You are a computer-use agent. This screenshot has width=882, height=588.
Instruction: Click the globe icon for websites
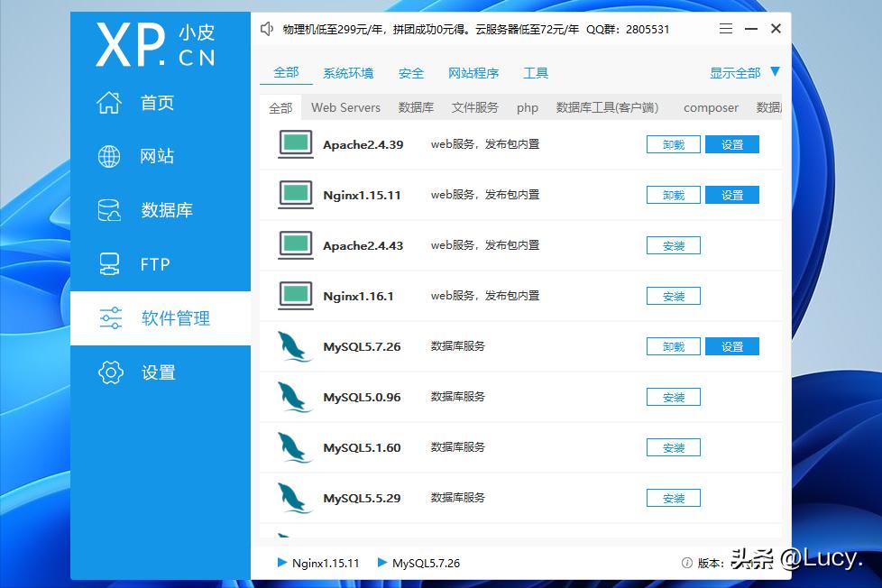[109, 156]
